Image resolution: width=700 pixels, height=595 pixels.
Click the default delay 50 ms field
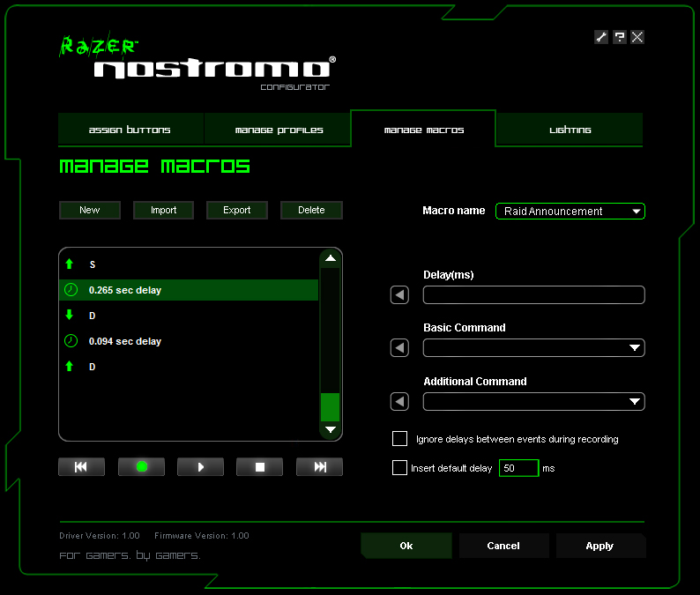click(518, 468)
